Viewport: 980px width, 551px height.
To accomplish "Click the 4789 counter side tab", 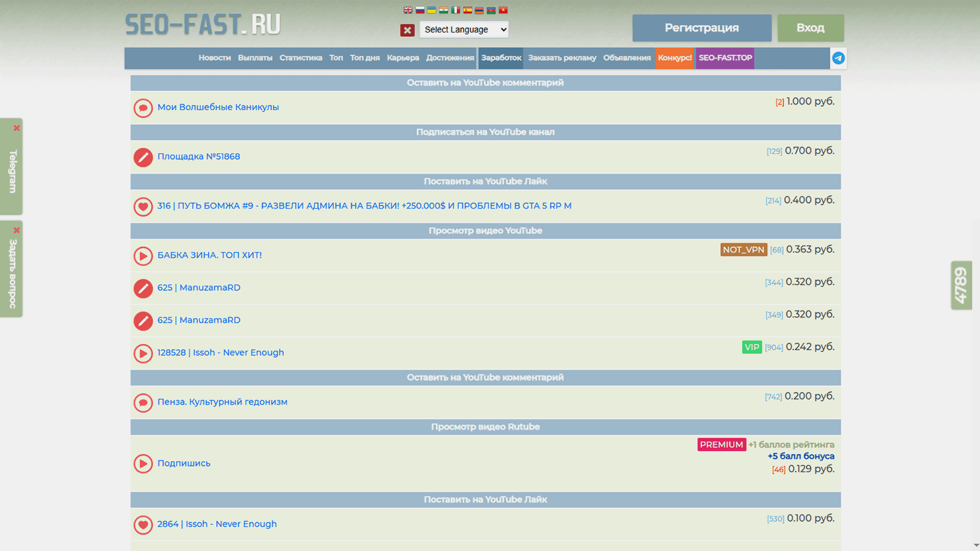I will pyautogui.click(x=961, y=285).
